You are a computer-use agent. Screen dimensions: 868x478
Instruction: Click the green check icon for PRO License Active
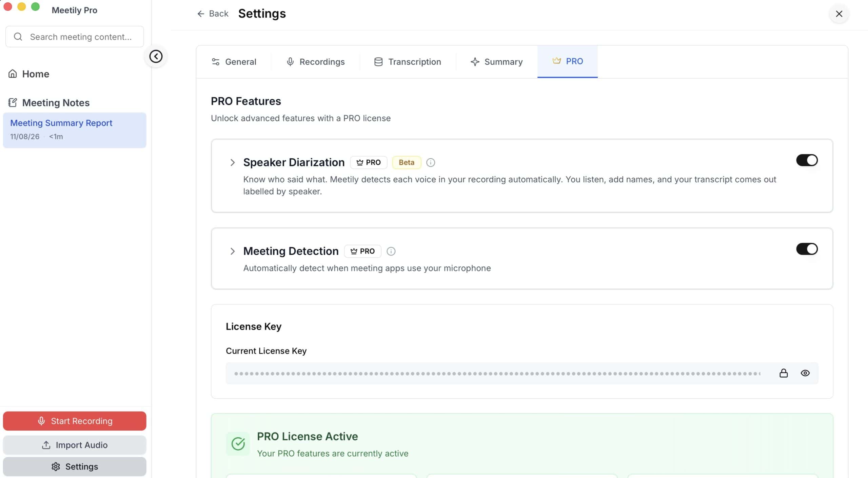tap(238, 443)
